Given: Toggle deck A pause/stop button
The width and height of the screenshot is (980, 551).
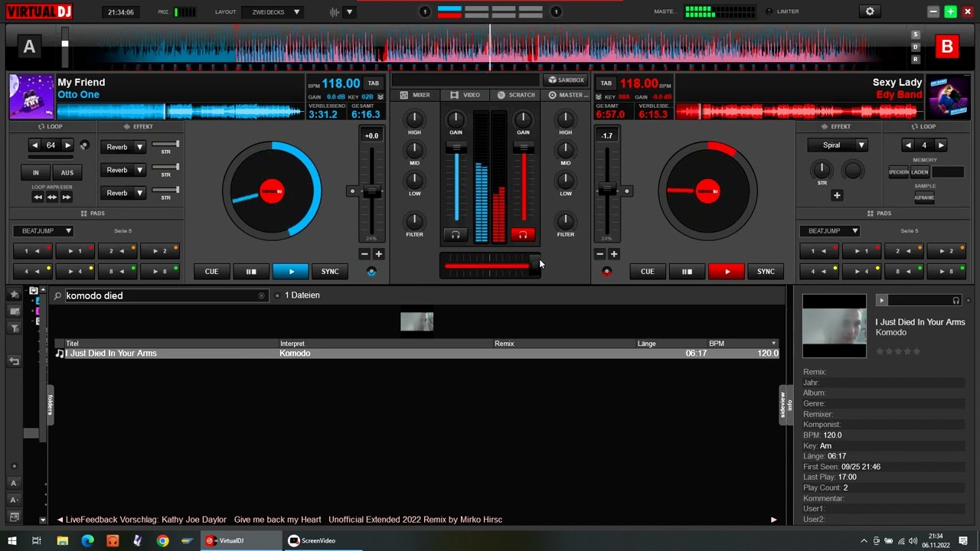Looking at the screenshot, I should pyautogui.click(x=250, y=272).
